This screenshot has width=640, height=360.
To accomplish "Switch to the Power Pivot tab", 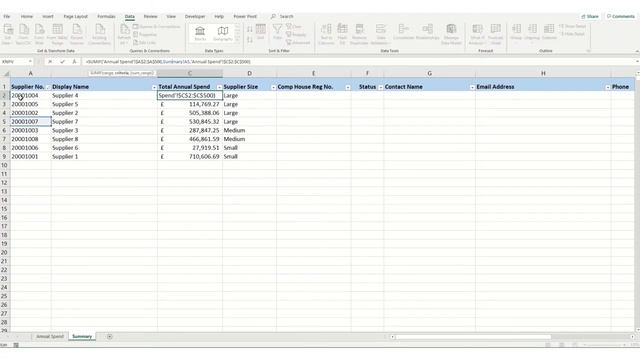I will 245,16.
